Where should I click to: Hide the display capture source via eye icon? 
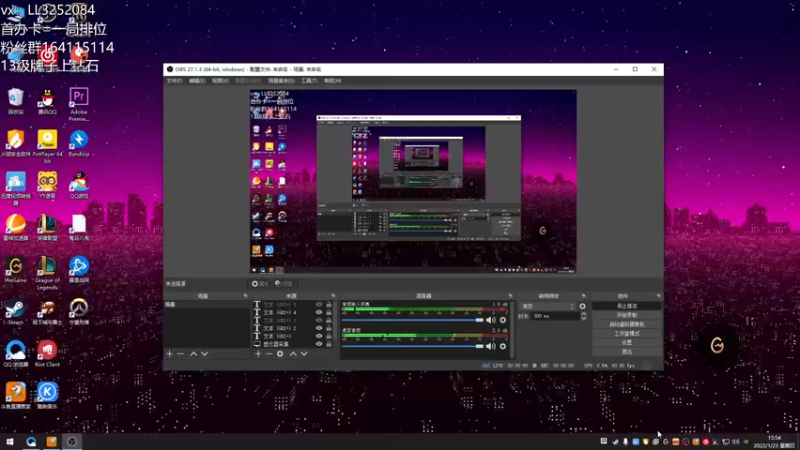[319, 344]
